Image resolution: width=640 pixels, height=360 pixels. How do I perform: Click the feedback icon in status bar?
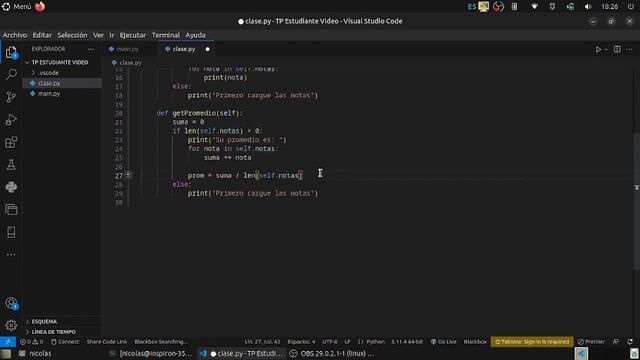click(x=616, y=342)
